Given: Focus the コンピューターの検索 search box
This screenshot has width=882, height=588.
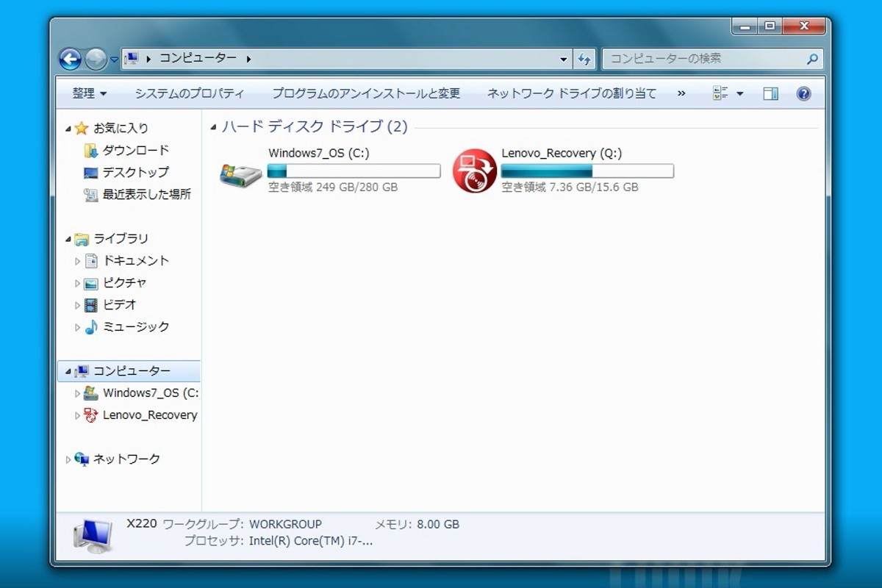Looking at the screenshot, I should [x=711, y=59].
